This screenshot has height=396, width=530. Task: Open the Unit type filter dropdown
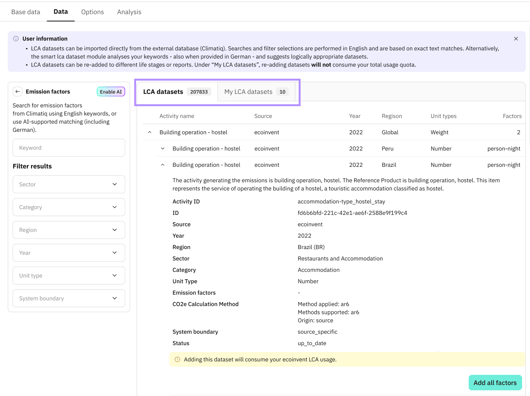point(69,276)
